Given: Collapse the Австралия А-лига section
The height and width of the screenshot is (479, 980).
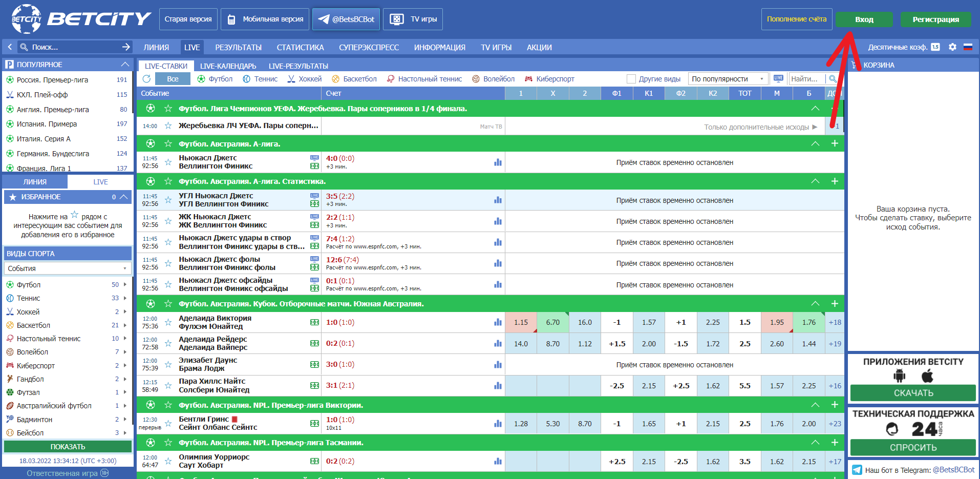Looking at the screenshot, I should pyautogui.click(x=815, y=143).
